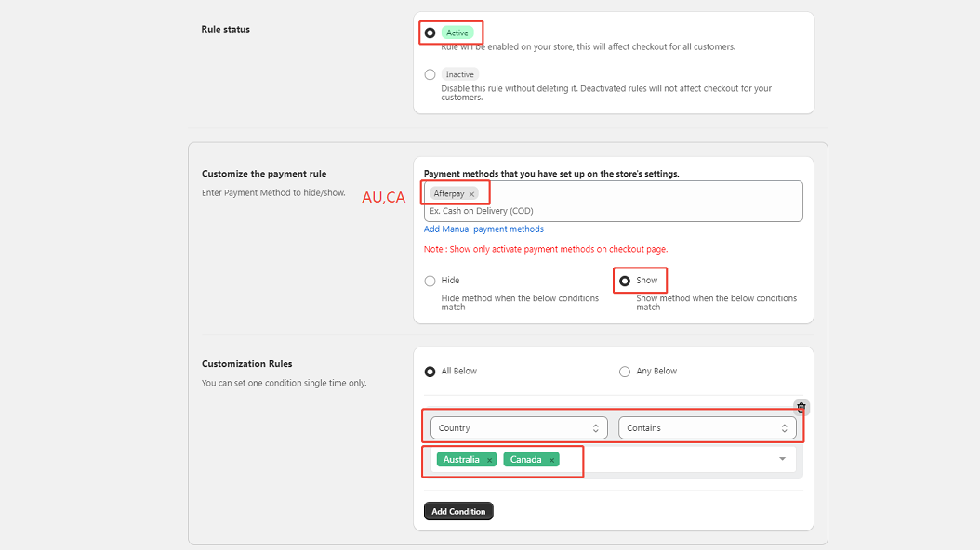The height and width of the screenshot is (550, 980).
Task: Remove Canada tag using its x
Action: point(551,460)
